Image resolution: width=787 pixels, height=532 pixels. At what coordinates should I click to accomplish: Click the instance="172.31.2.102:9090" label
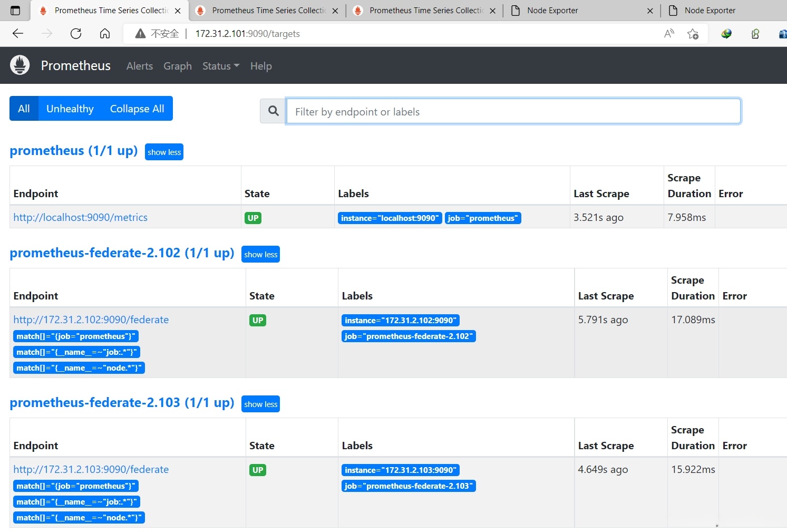[x=400, y=320]
